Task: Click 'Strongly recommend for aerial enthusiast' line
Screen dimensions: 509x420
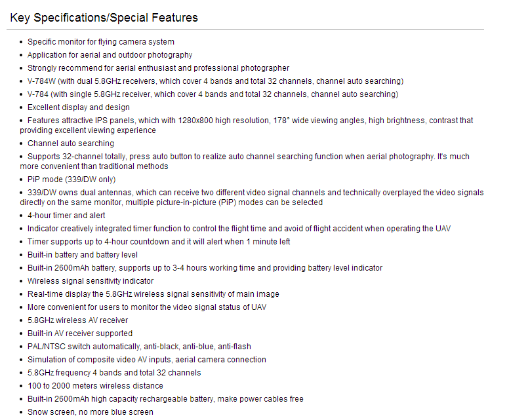Action: [159, 68]
